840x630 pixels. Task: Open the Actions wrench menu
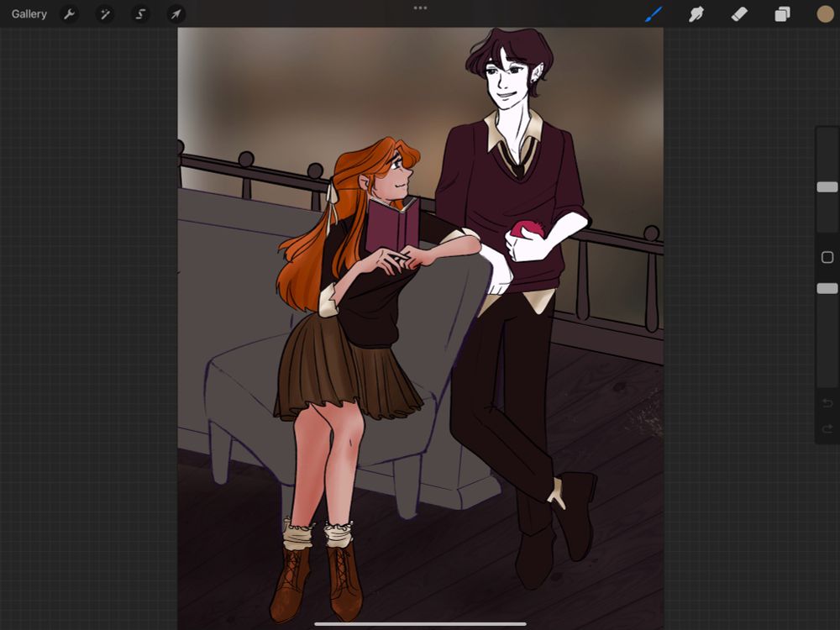click(x=69, y=14)
